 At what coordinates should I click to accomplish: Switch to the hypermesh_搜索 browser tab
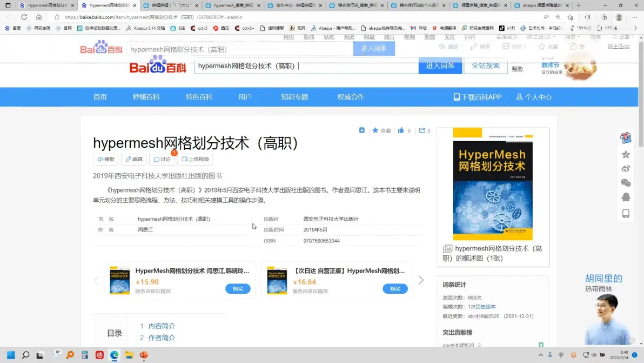coord(232,5)
